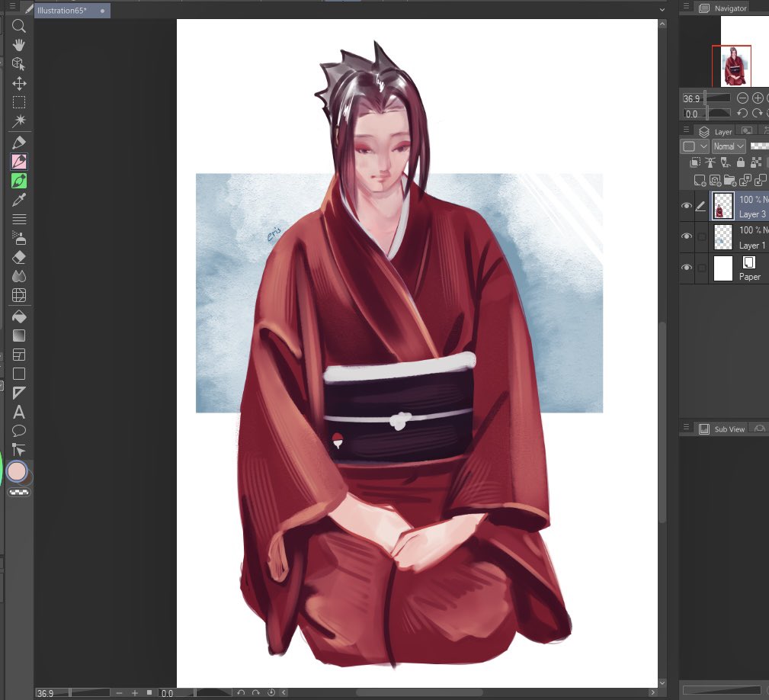This screenshot has height=700, width=769.
Task: Rotate canvas left in bottom bar
Action: [x=241, y=692]
